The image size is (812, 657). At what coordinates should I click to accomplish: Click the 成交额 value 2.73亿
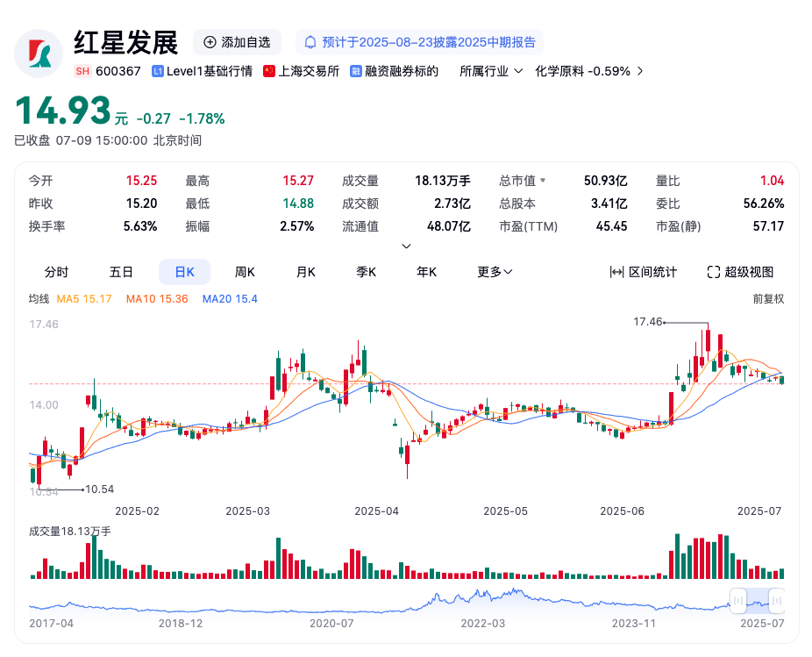click(x=452, y=204)
